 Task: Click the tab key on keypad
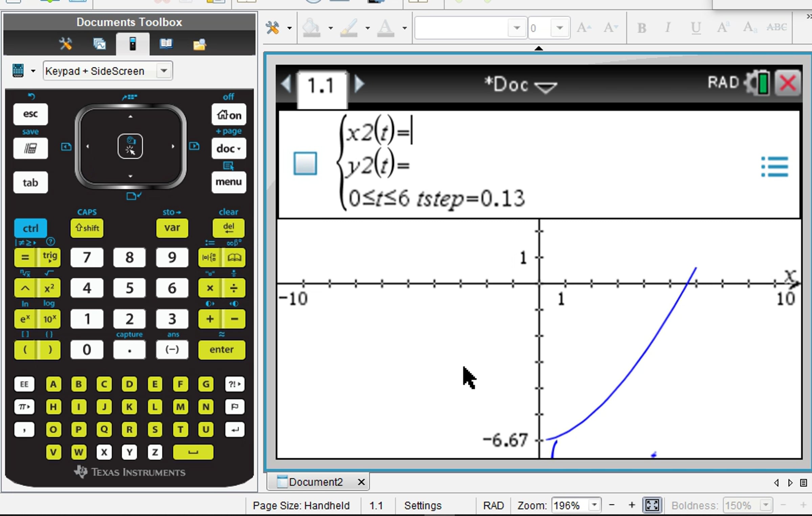tap(30, 183)
